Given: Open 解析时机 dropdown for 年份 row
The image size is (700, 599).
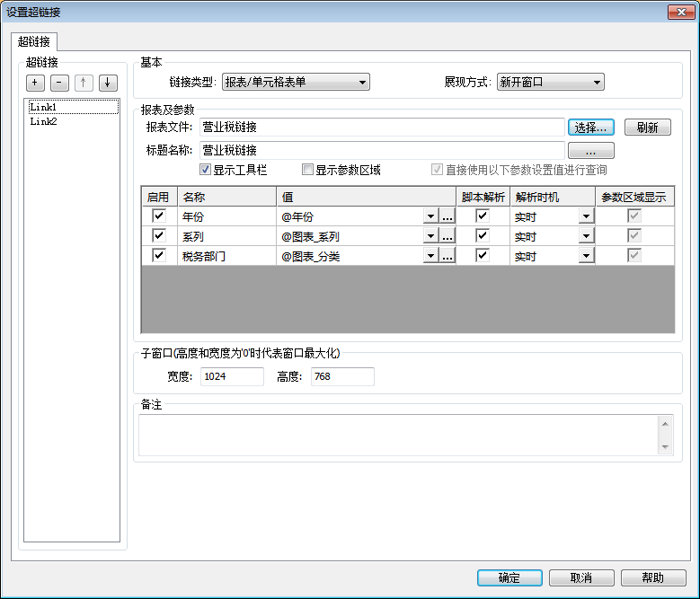Looking at the screenshot, I should 586,216.
